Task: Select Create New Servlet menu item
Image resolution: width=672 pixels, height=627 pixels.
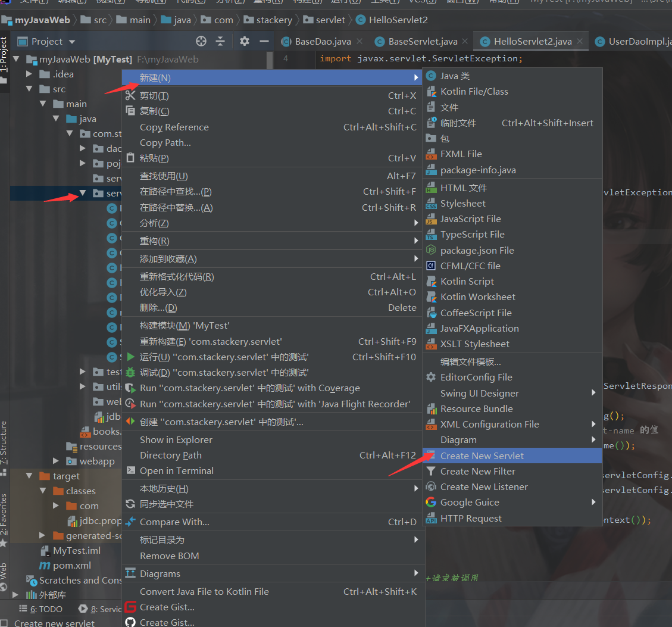Action: coord(512,456)
